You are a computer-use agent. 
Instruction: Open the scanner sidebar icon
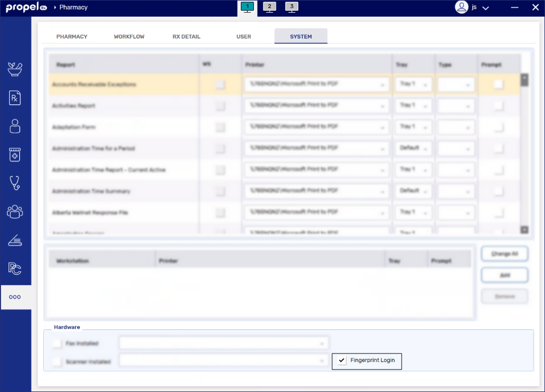pos(15,241)
